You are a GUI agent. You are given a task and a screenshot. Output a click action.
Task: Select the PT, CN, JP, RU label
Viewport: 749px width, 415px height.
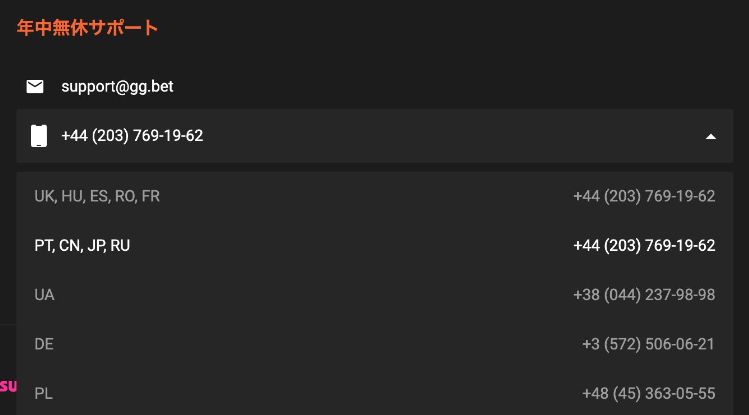pyautogui.click(x=82, y=245)
